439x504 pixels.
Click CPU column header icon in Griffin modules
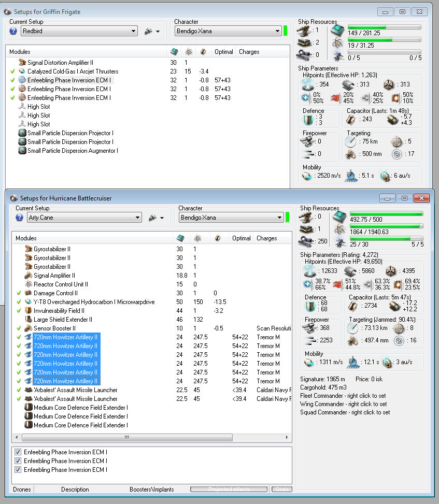point(174,51)
